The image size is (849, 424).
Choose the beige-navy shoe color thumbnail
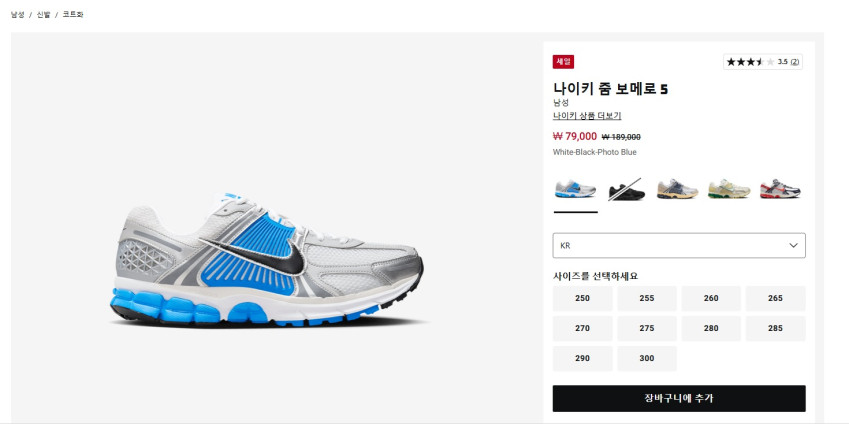677,189
